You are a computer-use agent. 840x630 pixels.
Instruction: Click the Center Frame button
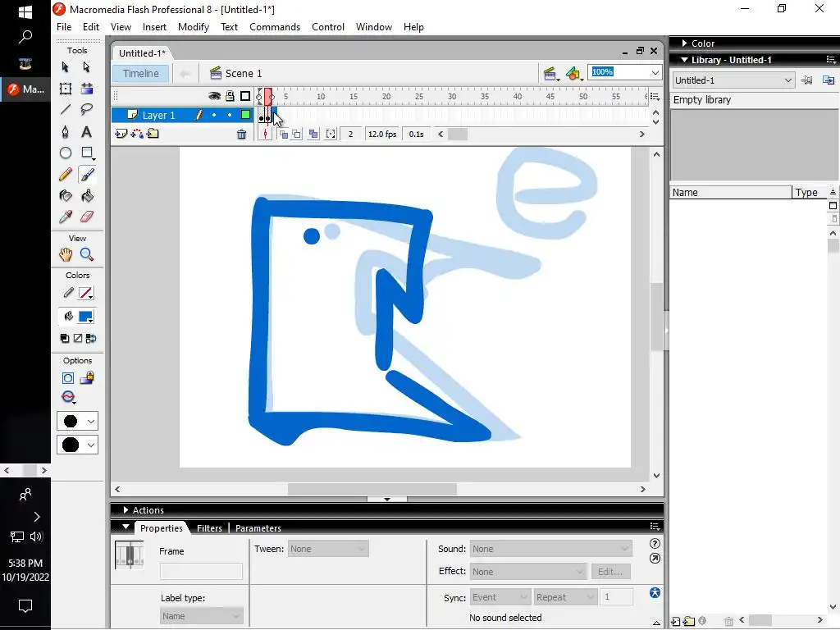pos(265,135)
